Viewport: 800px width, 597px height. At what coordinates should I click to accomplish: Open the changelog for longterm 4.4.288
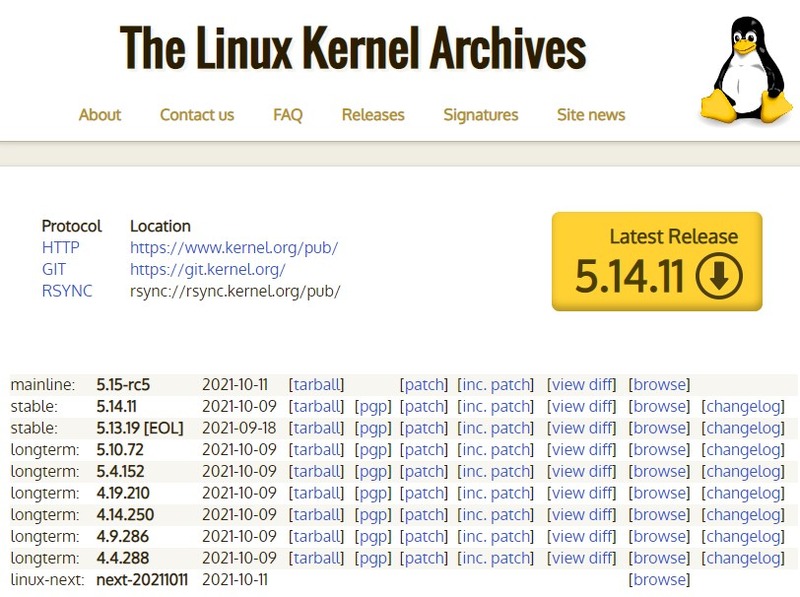click(x=743, y=558)
